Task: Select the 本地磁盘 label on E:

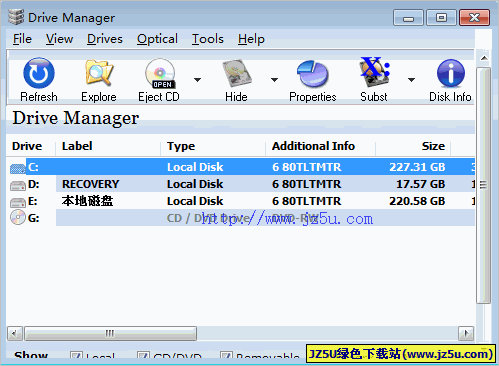Action: [87, 201]
